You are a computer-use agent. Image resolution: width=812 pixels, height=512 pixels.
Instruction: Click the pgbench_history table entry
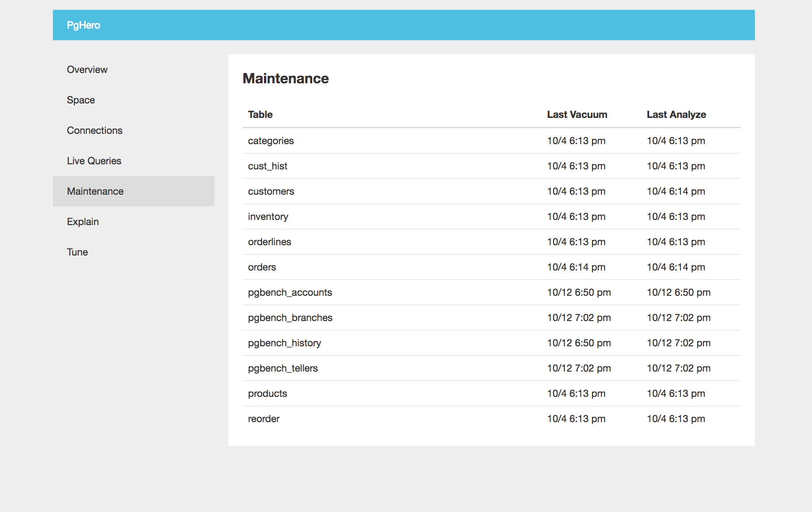(284, 343)
